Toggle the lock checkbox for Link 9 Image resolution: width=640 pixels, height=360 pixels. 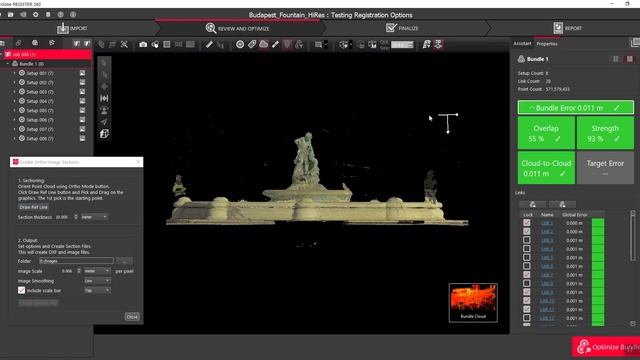(x=527, y=292)
